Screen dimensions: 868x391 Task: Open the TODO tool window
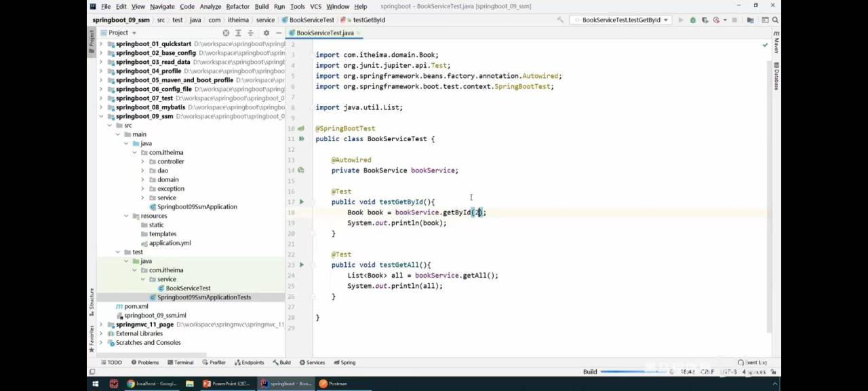tap(111, 362)
